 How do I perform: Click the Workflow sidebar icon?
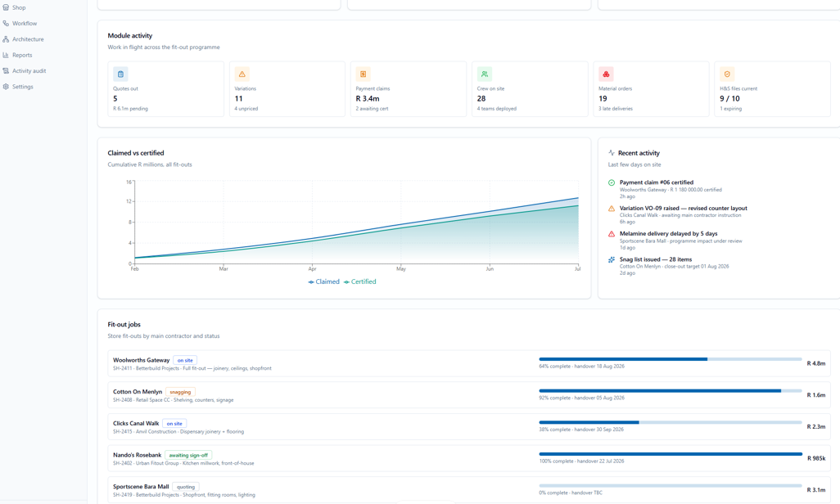click(6, 24)
